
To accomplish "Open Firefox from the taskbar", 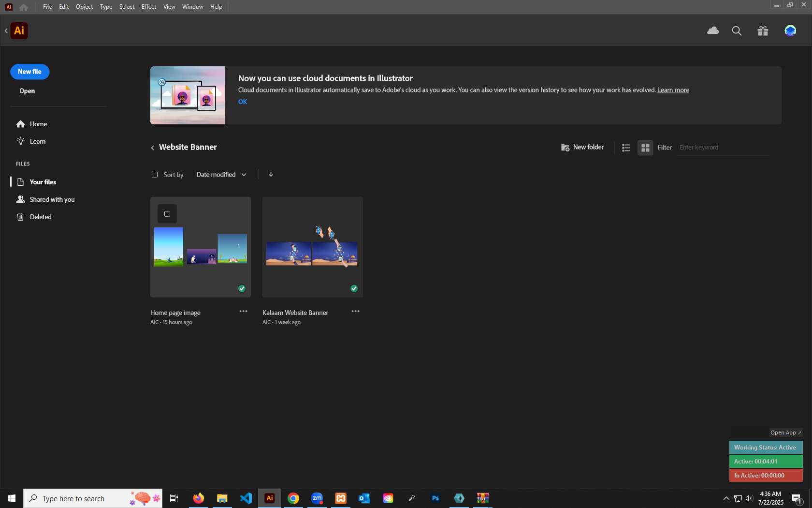I will point(198,498).
